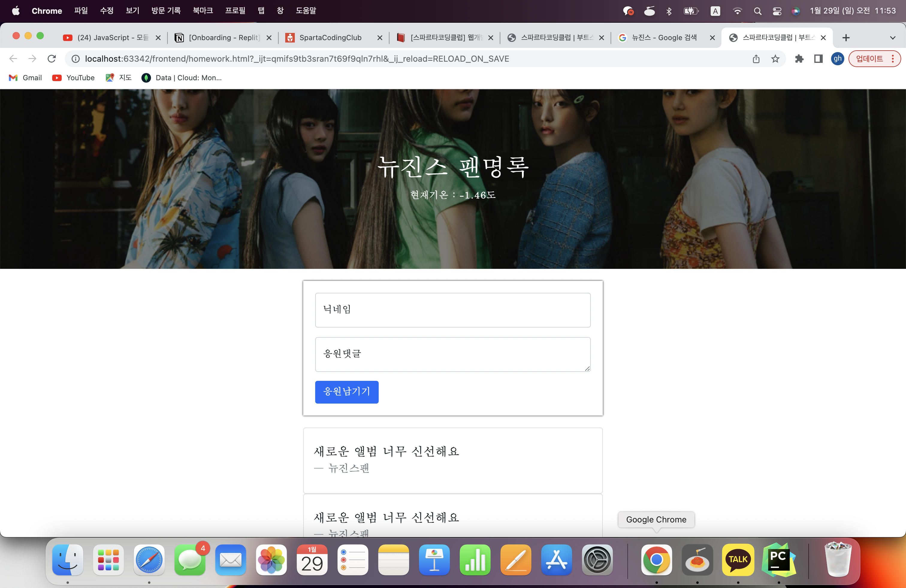Image resolution: width=906 pixels, height=588 pixels.
Task: Open Trash from the Dock
Action: pyautogui.click(x=838, y=560)
